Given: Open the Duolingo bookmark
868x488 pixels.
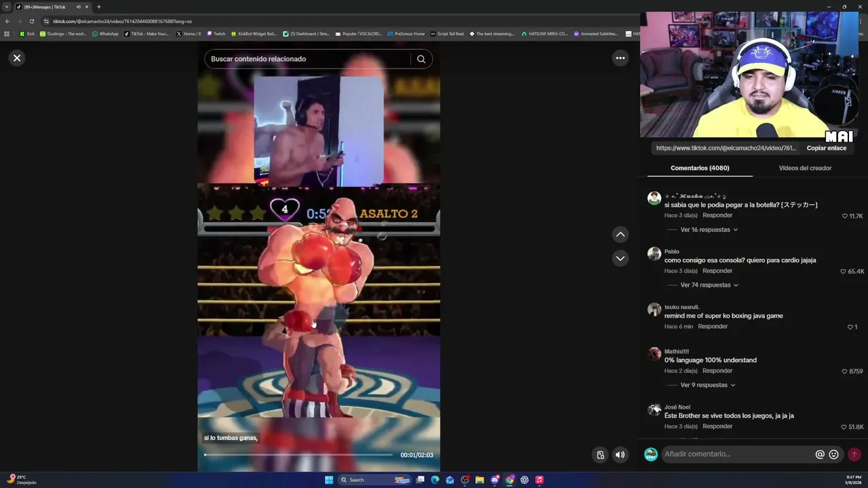Looking at the screenshot, I should click(x=63, y=34).
